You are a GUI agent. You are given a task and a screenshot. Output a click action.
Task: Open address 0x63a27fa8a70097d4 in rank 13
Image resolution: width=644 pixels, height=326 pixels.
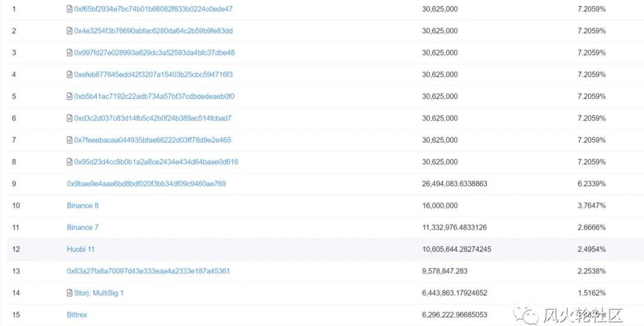[148, 271]
